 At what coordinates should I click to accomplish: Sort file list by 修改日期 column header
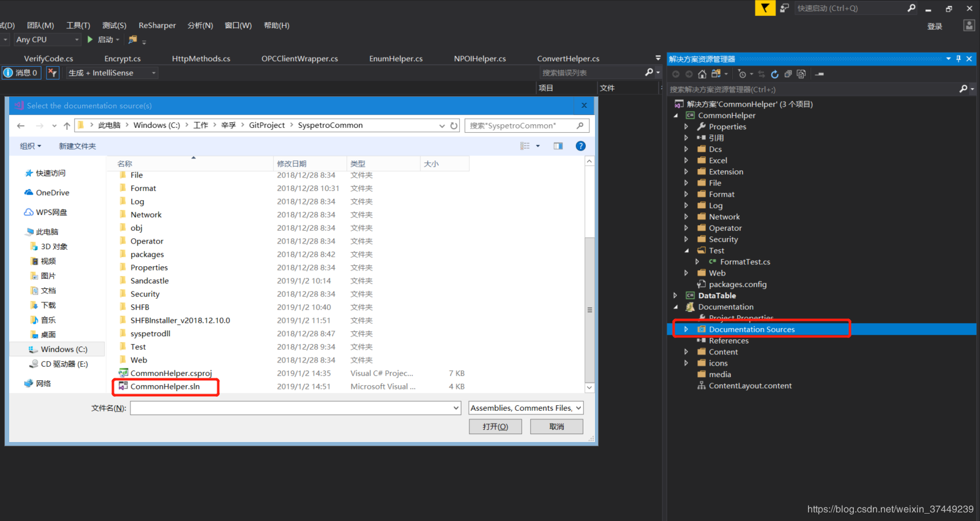pos(310,163)
